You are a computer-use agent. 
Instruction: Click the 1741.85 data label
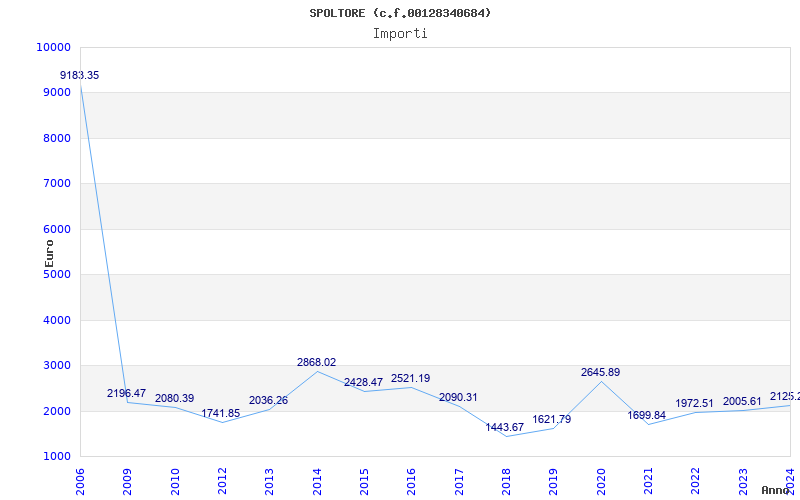click(220, 413)
